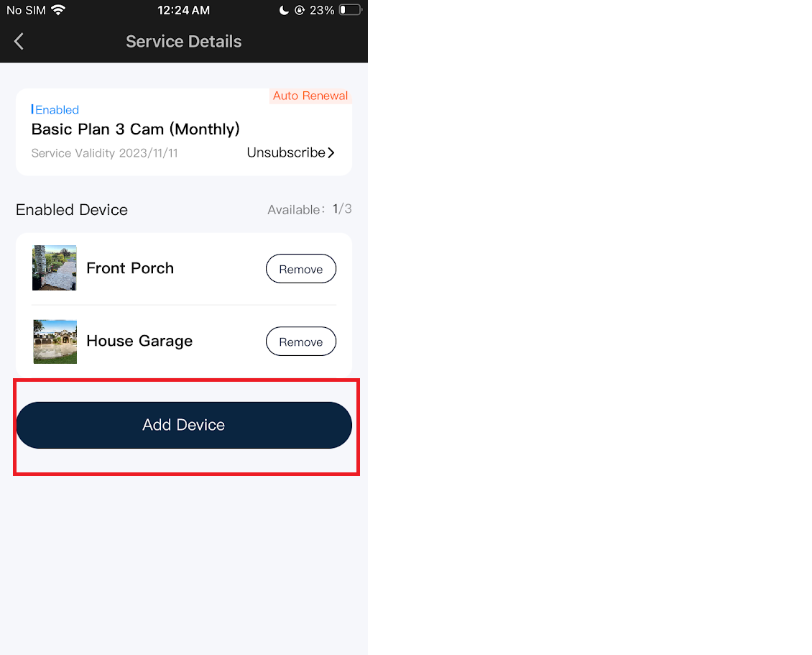The width and height of the screenshot is (812, 655).
Task: Tap the Do Not Disturb moon icon
Action: pyautogui.click(x=284, y=10)
